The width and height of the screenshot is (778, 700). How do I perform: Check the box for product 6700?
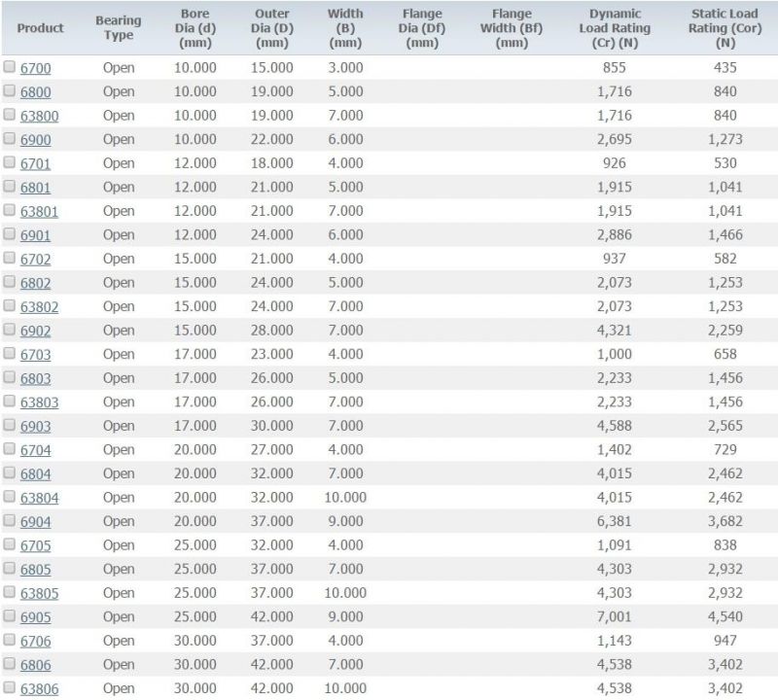point(10,66)
